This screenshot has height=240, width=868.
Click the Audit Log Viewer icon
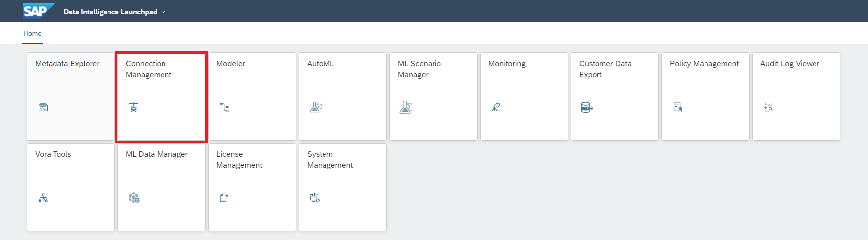pos(768,107)
